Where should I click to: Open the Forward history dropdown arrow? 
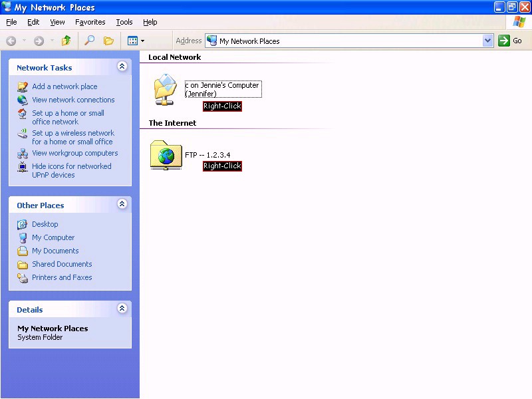click(52, 41)
